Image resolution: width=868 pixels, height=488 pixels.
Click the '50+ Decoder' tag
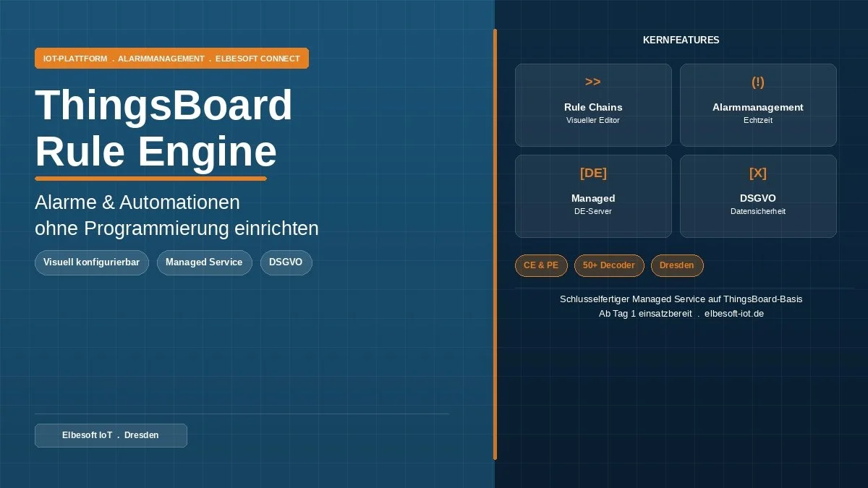click(609, 265)
